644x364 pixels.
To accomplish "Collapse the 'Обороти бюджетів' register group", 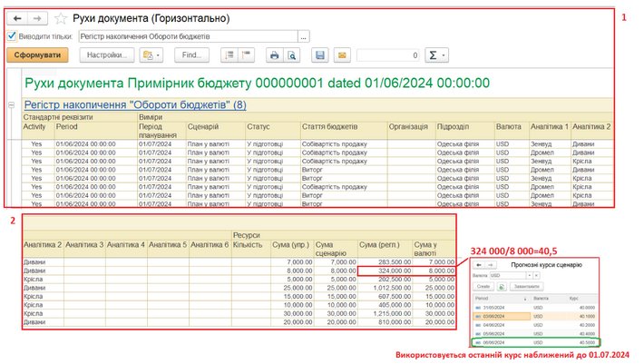I will tap(12, 105).
